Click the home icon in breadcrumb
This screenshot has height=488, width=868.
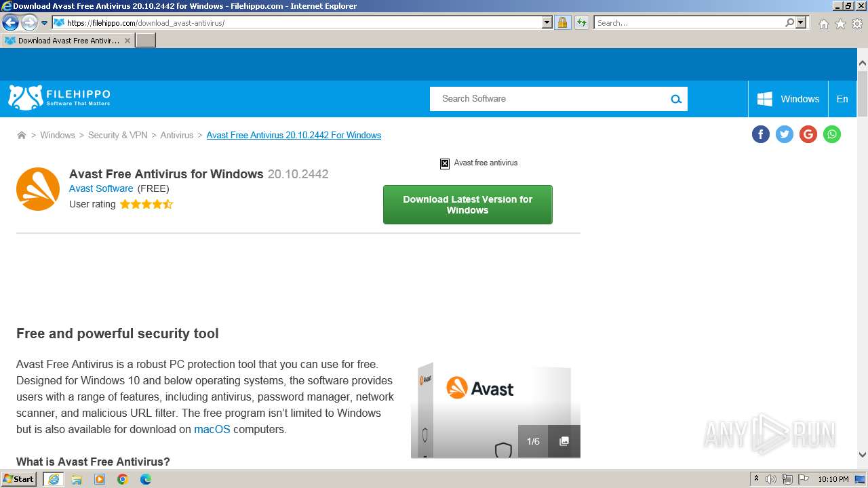22,136
